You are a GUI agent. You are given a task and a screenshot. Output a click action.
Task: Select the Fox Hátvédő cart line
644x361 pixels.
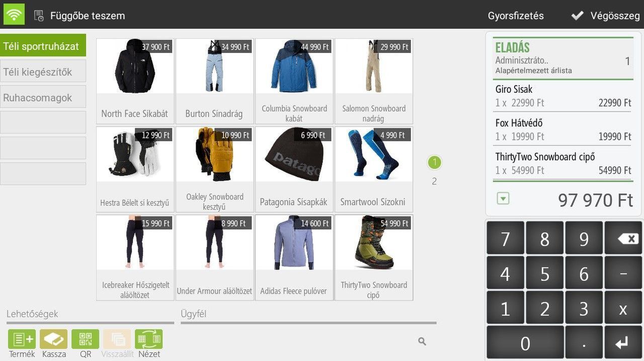pyautogui.click(x=562, y=129)
